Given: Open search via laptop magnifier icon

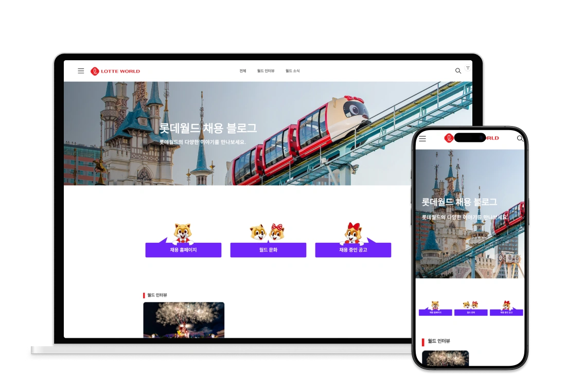Looking at the screenshot, I should point(458,71).
